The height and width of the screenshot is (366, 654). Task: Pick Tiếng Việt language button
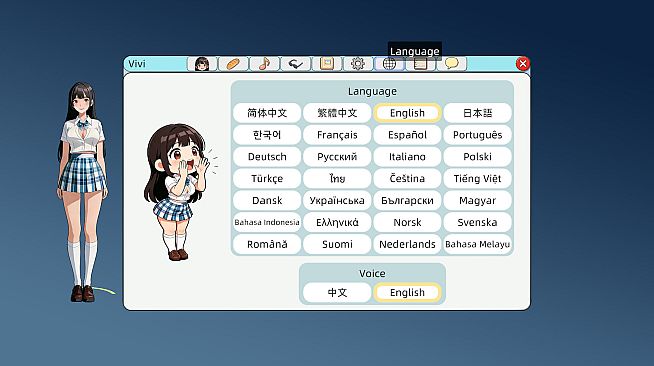(477, 178)
